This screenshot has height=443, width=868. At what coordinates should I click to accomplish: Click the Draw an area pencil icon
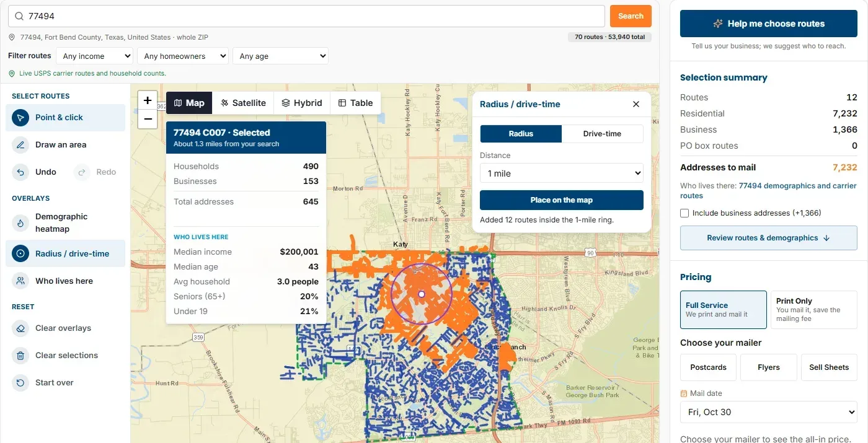tap(20, 145)
